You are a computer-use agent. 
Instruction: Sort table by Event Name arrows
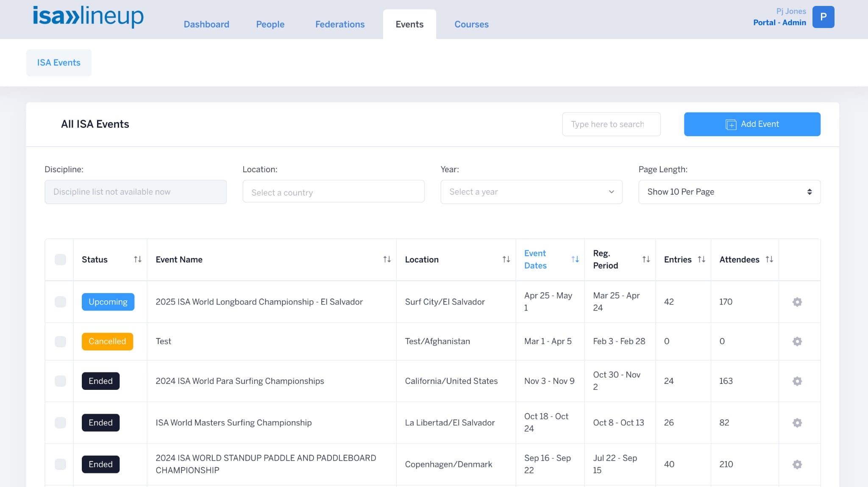pos(387,259)
